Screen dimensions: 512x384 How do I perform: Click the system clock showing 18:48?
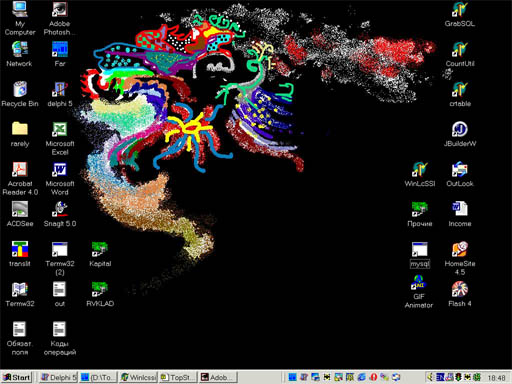pos(496,378)
